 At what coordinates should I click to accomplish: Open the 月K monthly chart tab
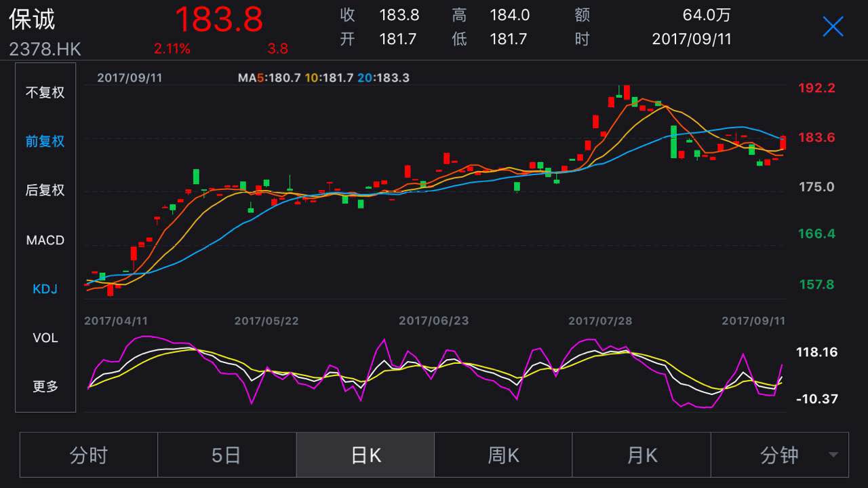click(x=642, y=455)
